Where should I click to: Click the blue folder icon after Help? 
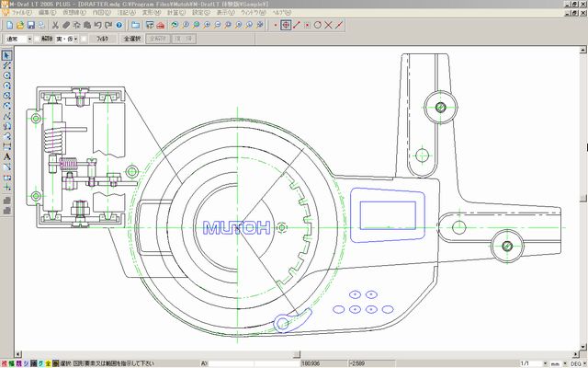pyautogui.click(x=135, y=25)
